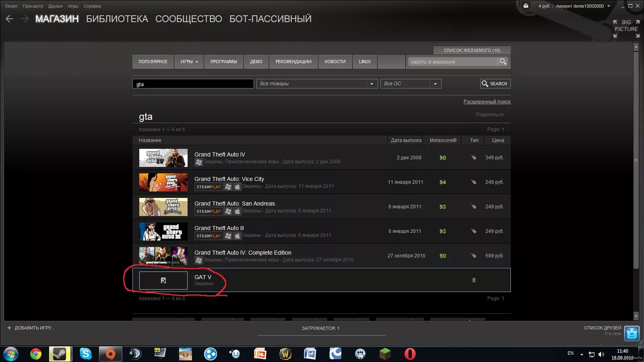Open СПИСОК ДРУЗЕЙ label
The width and height of the screenshot is (644, 362).
(x=603, y=328)
